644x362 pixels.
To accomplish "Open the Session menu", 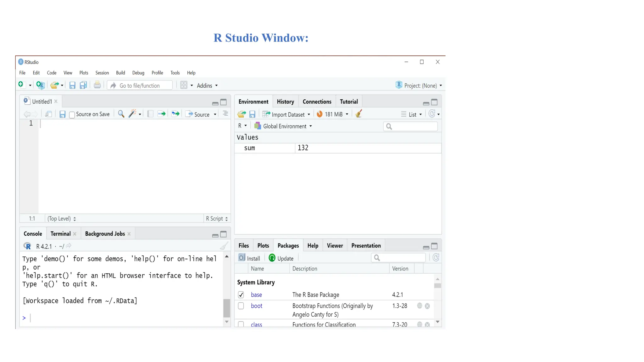I will pyautogui.click(x=102, y=73).
